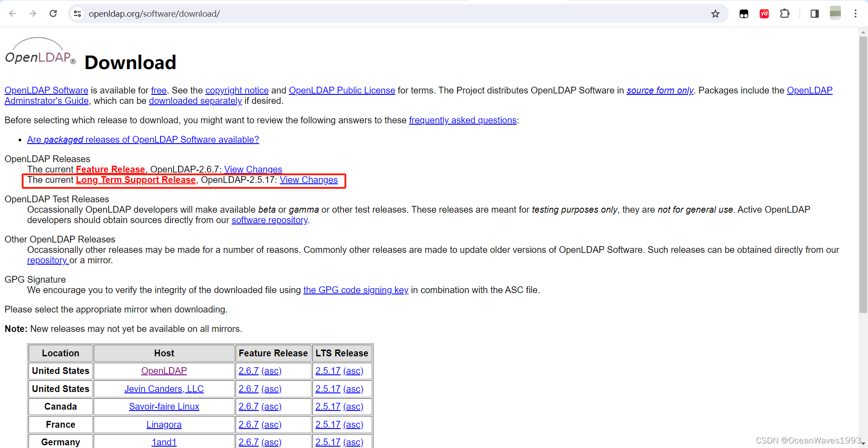Viewport: 868px width, 448px height.
Task: Open the copyright notice link
Action: (x=237, y=90)
